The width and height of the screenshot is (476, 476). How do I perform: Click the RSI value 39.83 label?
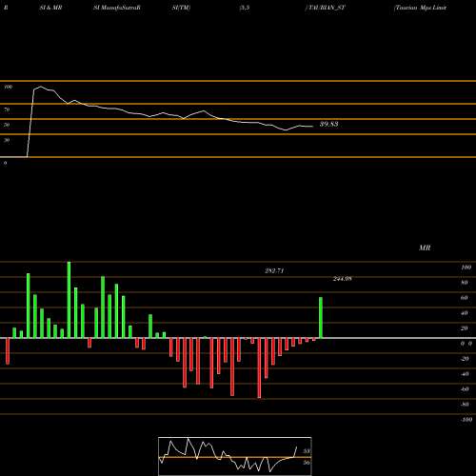(x=328, y=124)
